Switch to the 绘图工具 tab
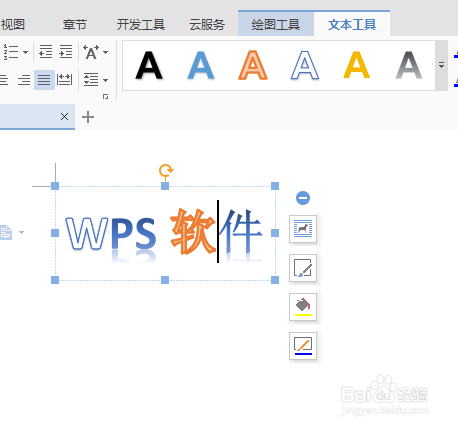 (276, 25)
